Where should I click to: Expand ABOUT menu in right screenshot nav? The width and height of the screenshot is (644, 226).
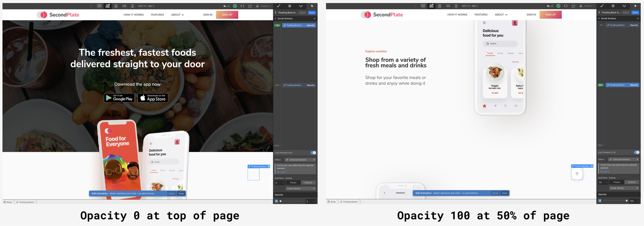(x=501, y=14)
